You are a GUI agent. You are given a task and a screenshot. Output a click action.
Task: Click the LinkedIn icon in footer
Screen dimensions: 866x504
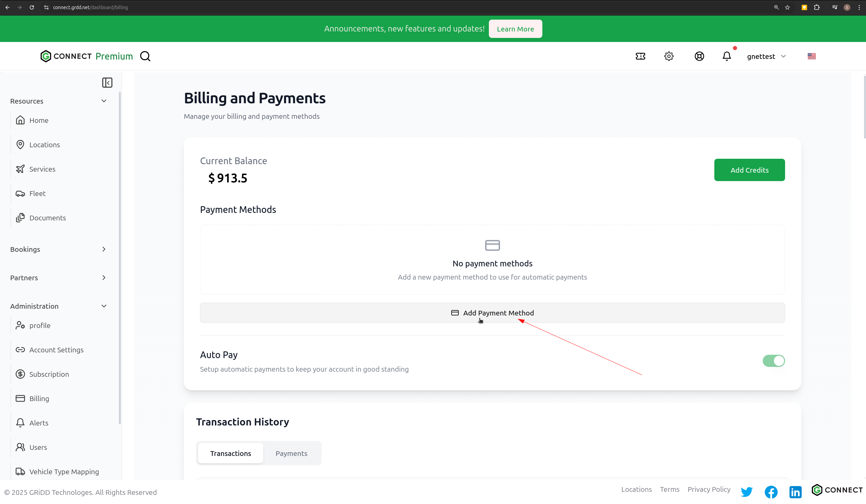point(795,492)
